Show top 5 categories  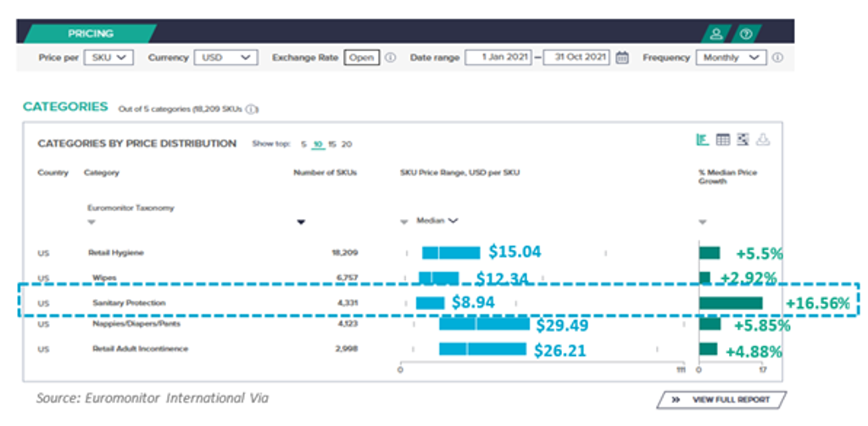(x=304, y=144)
